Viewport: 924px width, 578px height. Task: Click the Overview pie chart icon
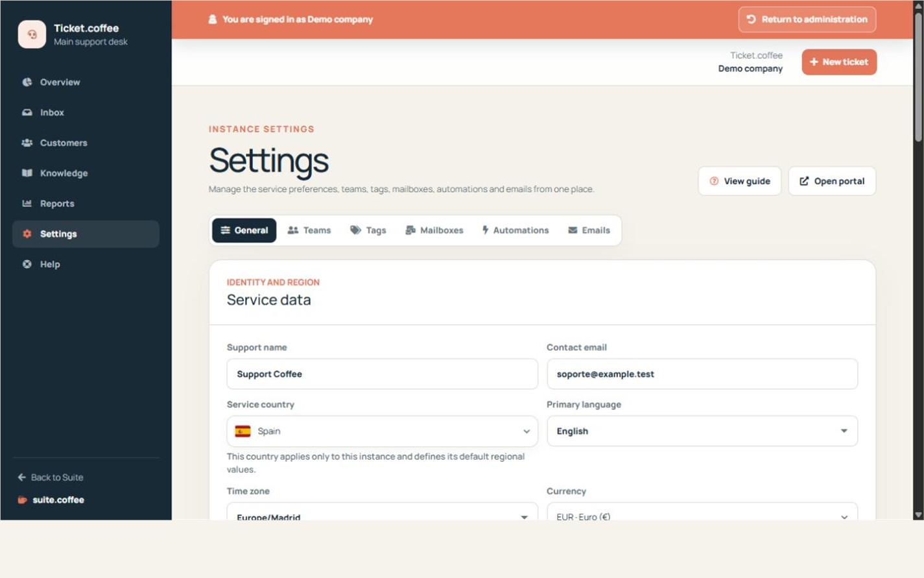[27, 82]
